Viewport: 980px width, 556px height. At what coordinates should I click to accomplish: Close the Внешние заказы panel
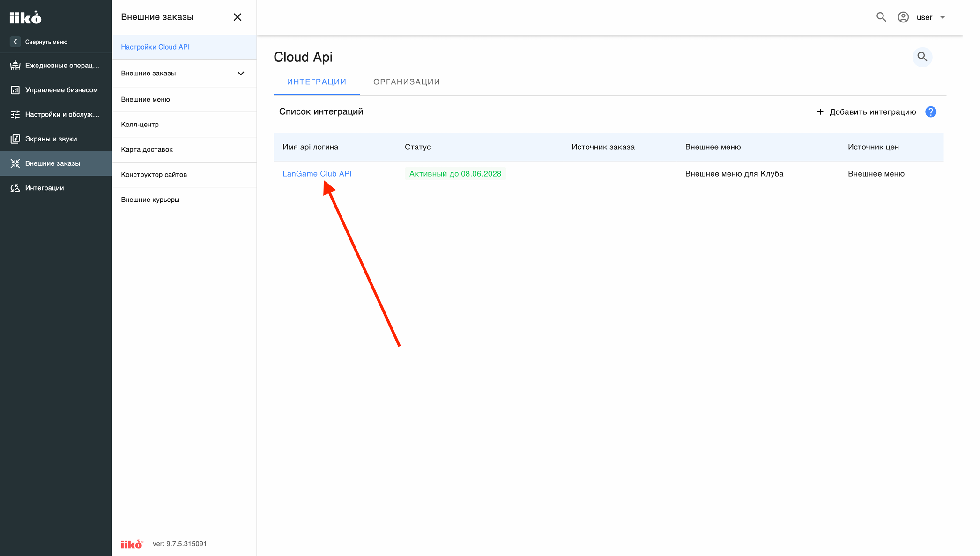pyautogui.click(x=238, y=17)
